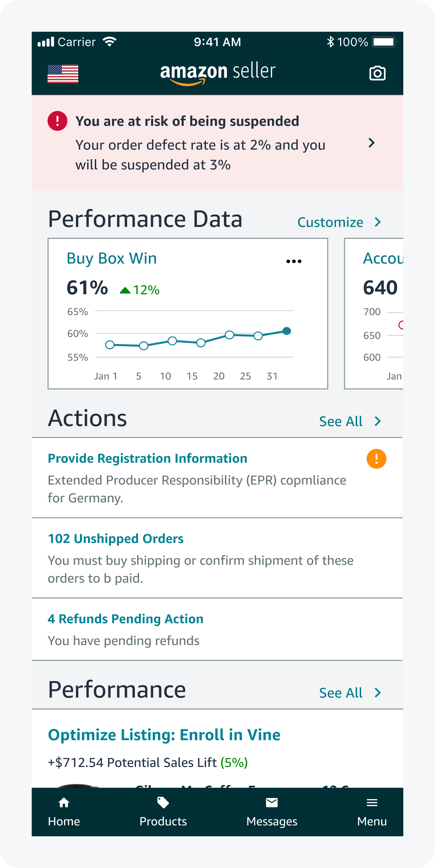Open the Messages tab

pos(272,812)
